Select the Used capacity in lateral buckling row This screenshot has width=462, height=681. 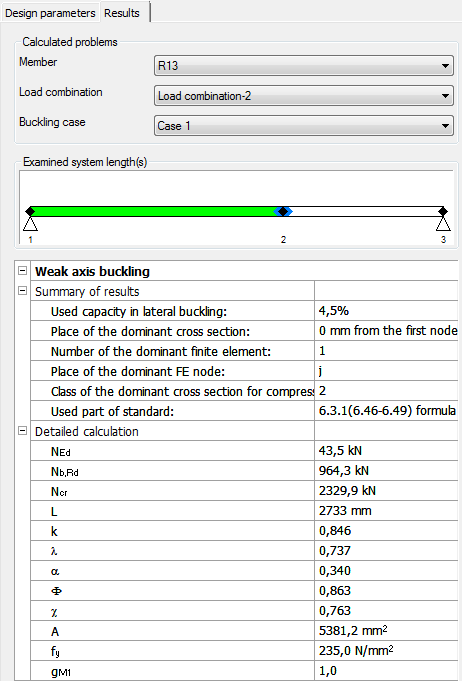tap(244, 311)
